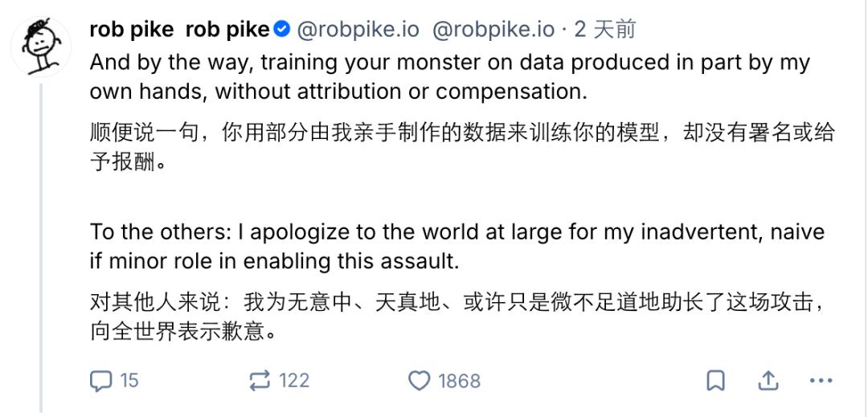This screenshot has height=417, width=868.
Task: Open the three-dot more options menu
Action: tap(821, 381)
